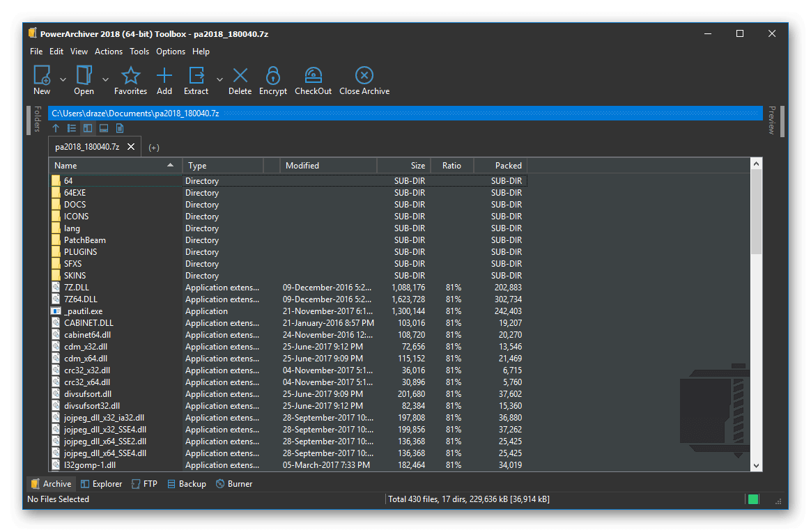Viewport: 811px width, 532px height.
Task: Click the Open archive toolbar icon
Action: (84, 75)
